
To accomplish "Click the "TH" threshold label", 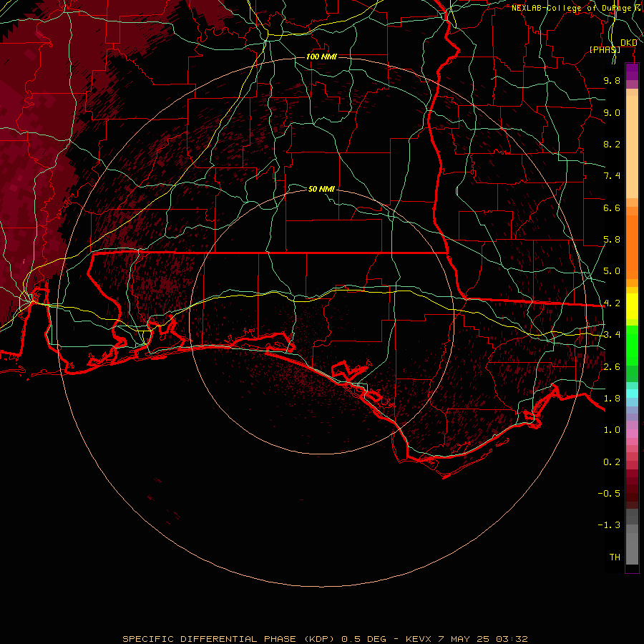I will 615,557.
